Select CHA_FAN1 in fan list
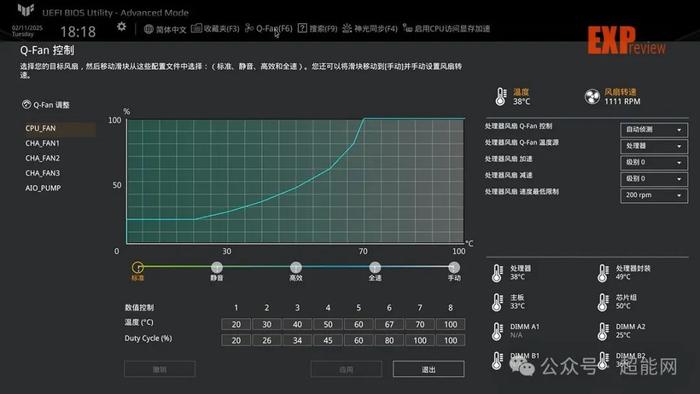This screenshot has width=700, height=394. [x=42, y=143]
